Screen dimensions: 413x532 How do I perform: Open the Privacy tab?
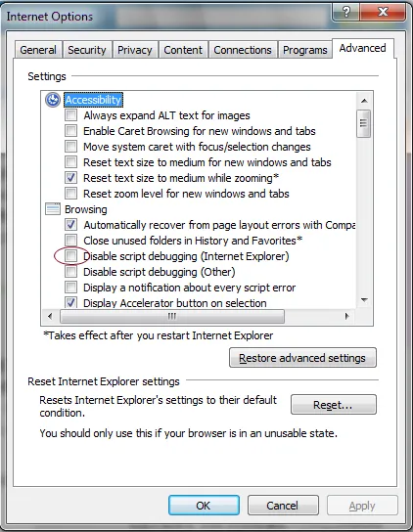tap(135, 50)
